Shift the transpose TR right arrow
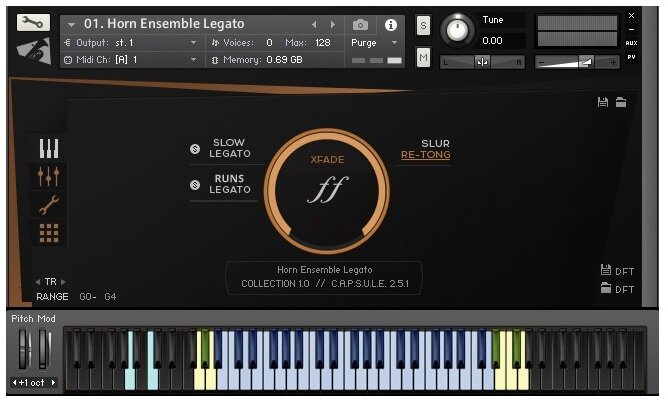This screenshot has width=668, height=405. (63, 282)
